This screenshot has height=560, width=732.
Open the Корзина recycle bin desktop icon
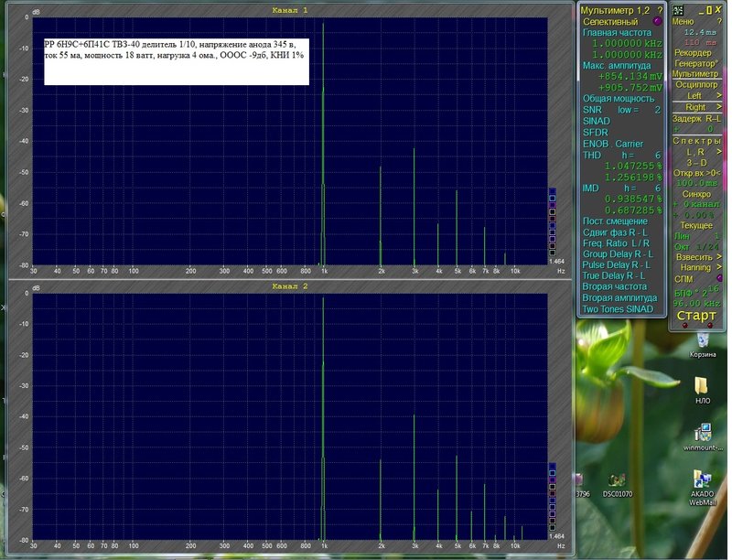703,345
